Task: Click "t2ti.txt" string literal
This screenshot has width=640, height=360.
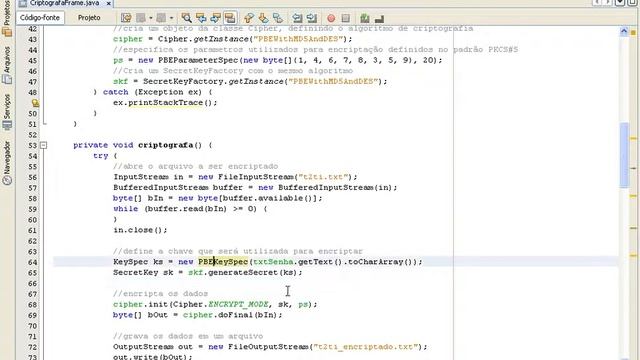Action: 324,177
